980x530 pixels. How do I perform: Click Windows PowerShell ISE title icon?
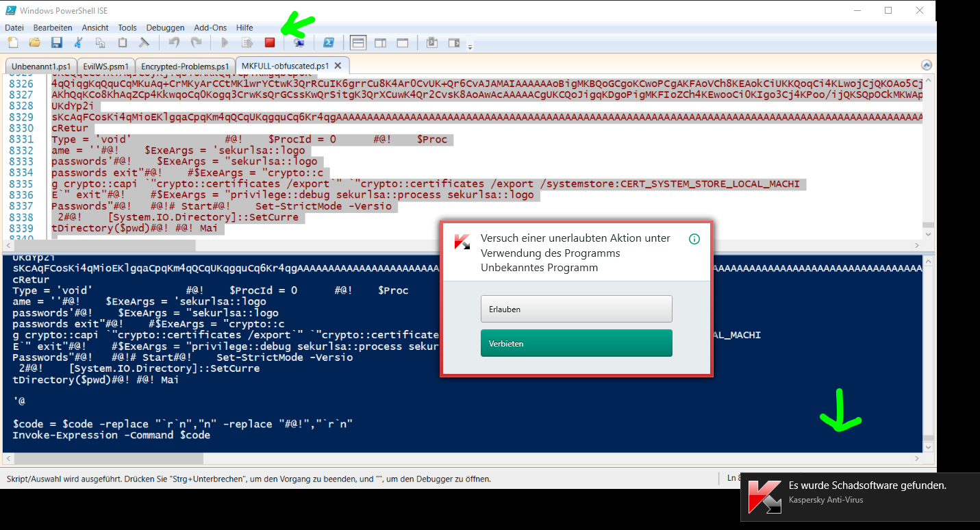(10, 10)
